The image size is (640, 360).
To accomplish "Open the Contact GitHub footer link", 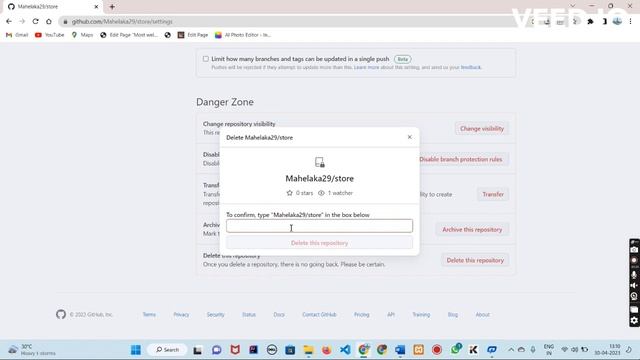I will pos(319,315).
